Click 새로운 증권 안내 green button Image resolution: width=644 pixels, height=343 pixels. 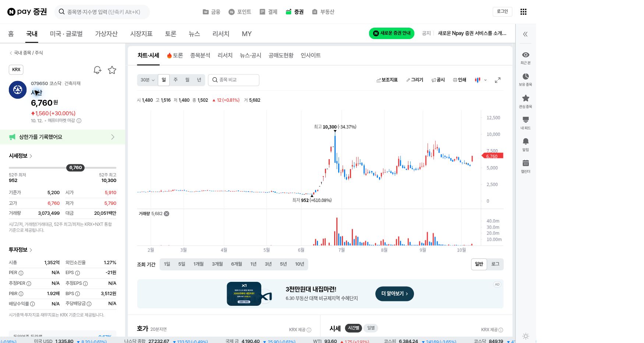pyautogui.click(x=392, y=33)
